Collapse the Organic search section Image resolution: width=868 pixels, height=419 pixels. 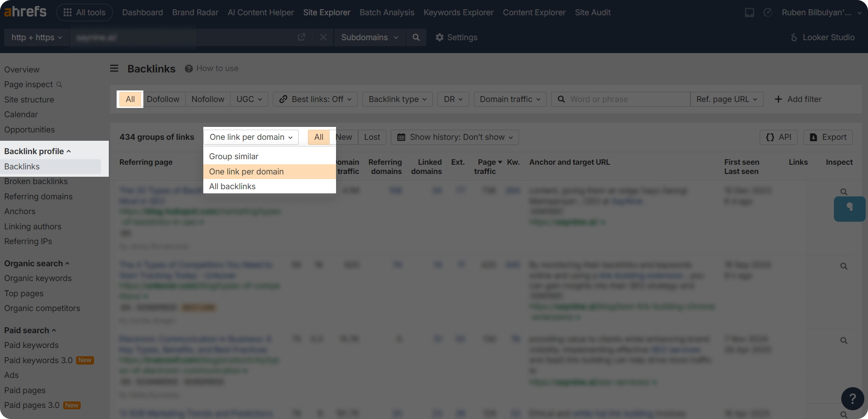coord(37,263)
